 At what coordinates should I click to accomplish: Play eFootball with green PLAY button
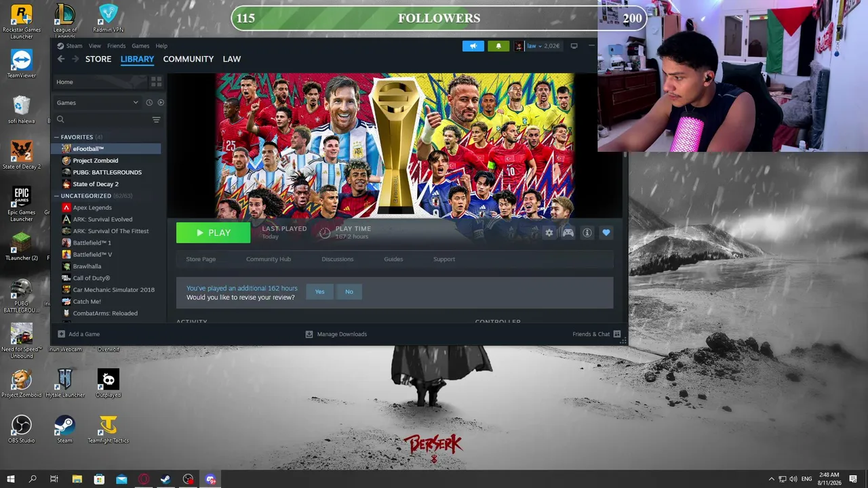click(213, 232)
